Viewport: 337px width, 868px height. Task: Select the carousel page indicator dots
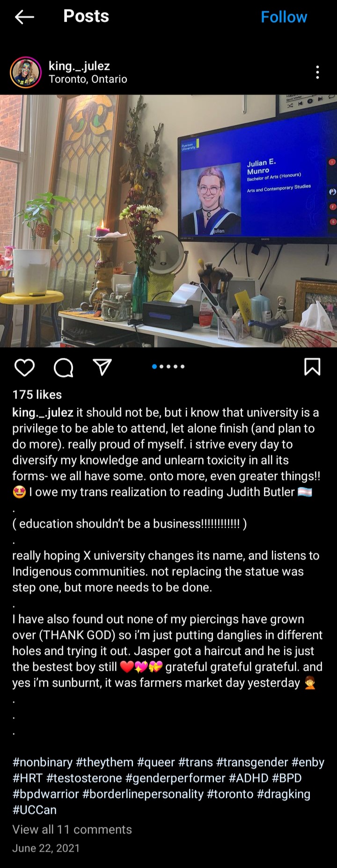click(168, 367)
